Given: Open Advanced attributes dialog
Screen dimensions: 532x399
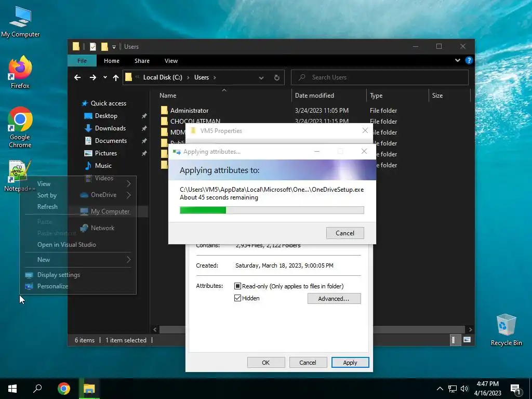Looking at the screenshot, I should click(x=334, y=299).
